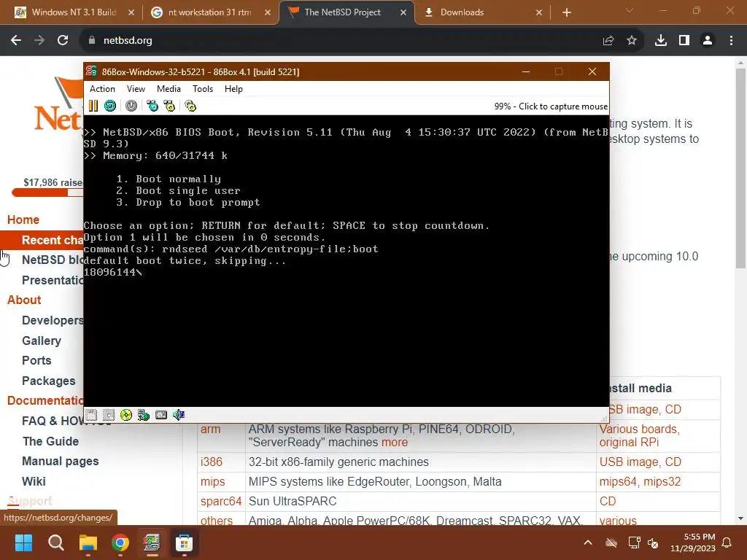747x560 pixels.
Task: Open Microsoft Store from taskbar
Action: tap(184, 542)
